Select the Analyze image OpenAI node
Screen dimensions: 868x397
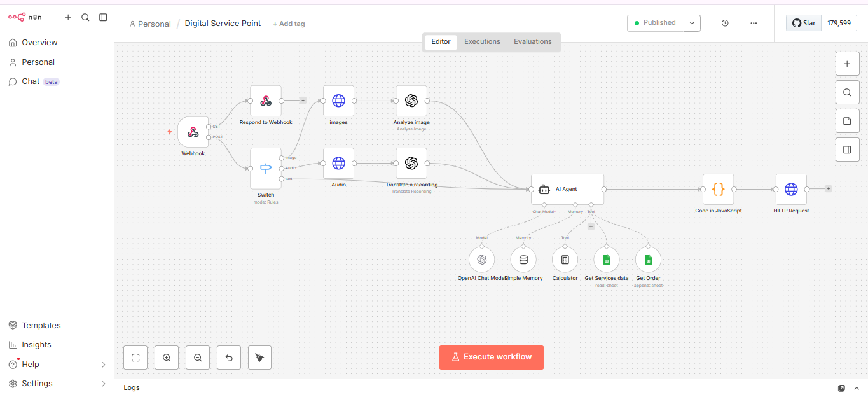pyautogui.click(x=411, y=101)
